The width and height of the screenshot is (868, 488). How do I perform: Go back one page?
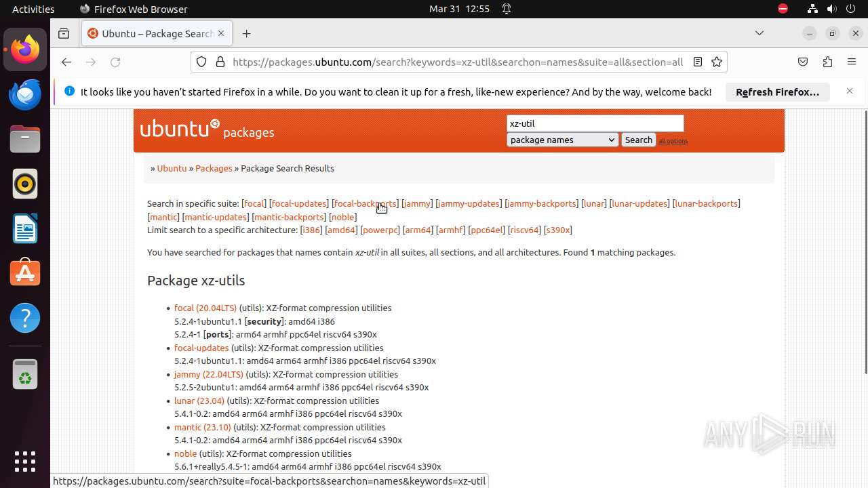pyautogui.click(x=66, y=62)
